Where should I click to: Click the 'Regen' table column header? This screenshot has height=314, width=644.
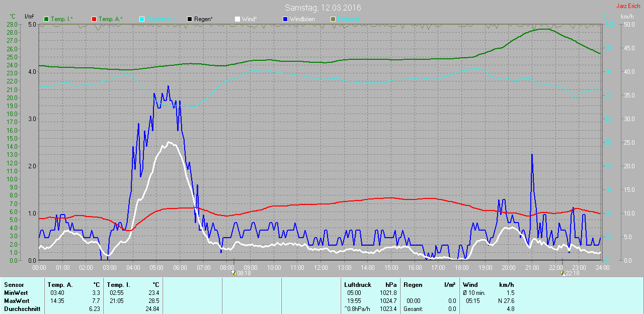point(413,285)
